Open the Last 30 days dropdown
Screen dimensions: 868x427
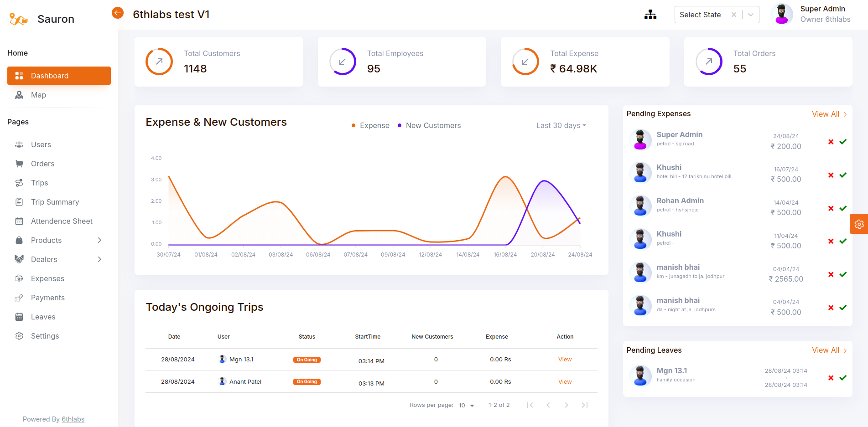[x=560, y=125]
